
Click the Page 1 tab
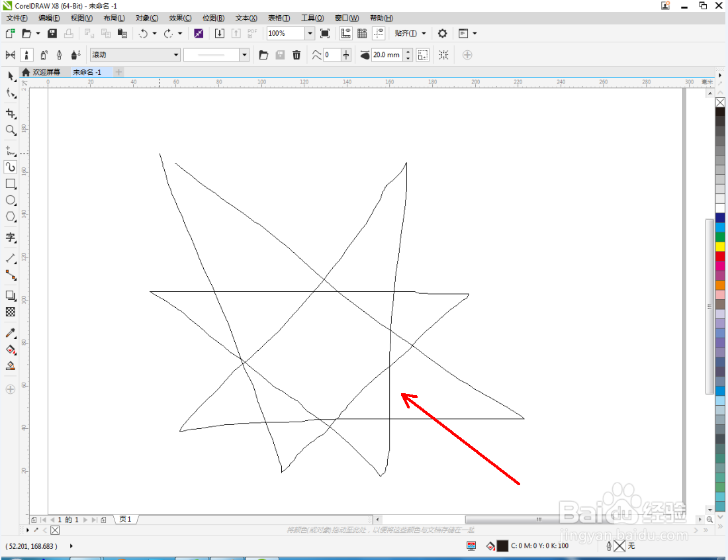125,520
